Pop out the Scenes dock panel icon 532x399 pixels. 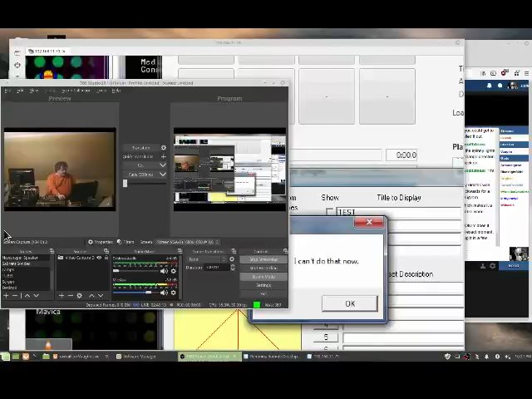[52, 251]
